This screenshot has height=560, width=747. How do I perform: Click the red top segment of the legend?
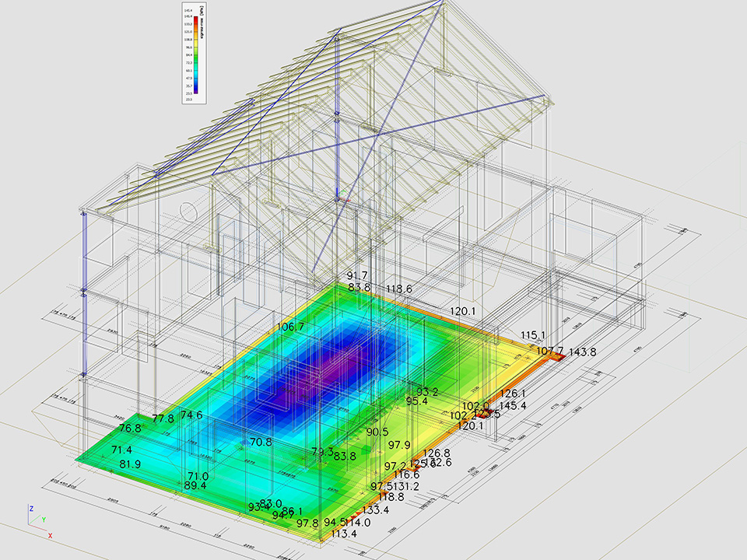coord(195,20)
